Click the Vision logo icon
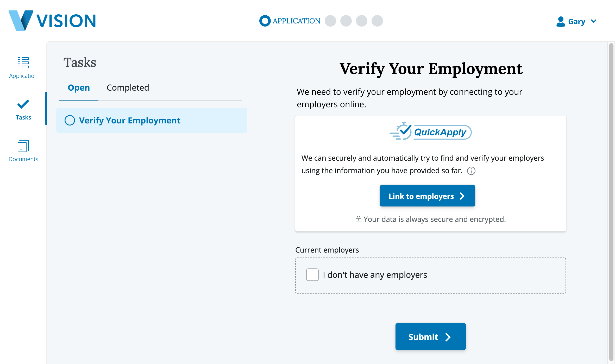 [21, 21]
